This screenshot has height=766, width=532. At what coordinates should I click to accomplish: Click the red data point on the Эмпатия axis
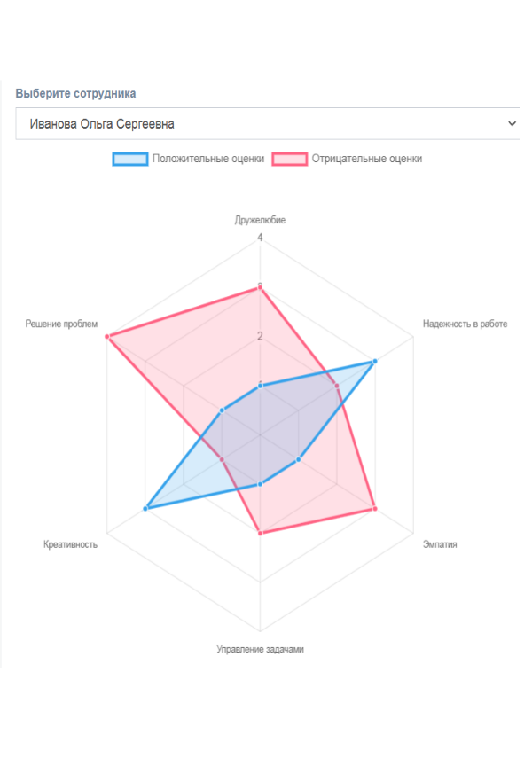pyautogui.click(x=375, y=509)
